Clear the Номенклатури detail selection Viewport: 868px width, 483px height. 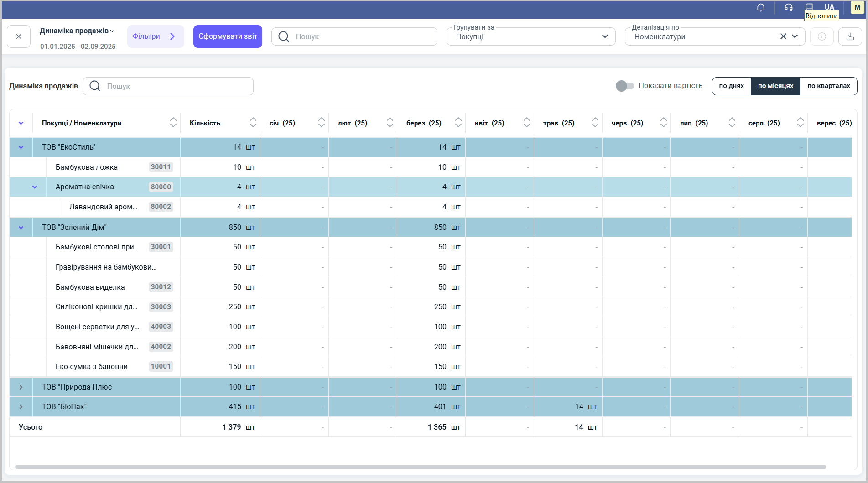click(783, 36)
